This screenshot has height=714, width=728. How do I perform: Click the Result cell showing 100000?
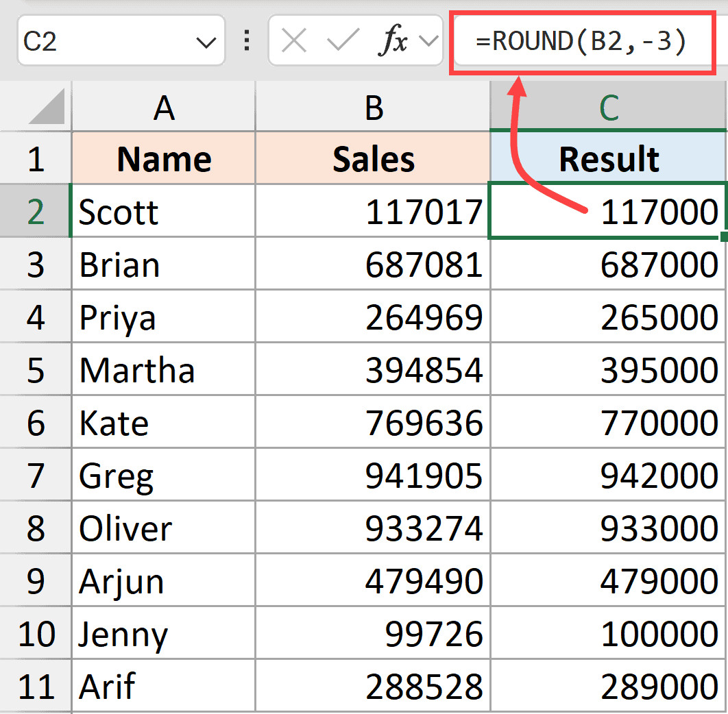coord(609,635)
